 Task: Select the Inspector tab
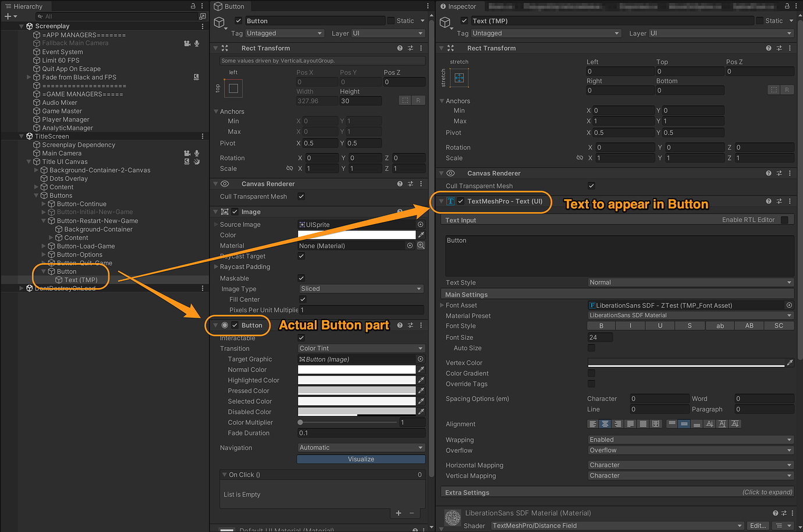point(459,6)
